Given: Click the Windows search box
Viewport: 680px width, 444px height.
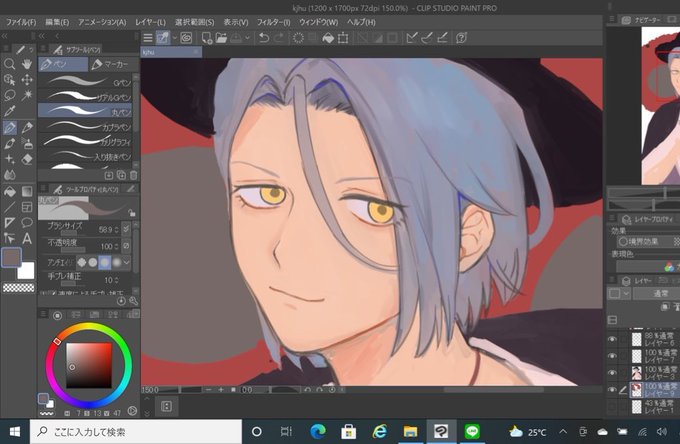Looking at the screenshot, I should tap(136, 432).
